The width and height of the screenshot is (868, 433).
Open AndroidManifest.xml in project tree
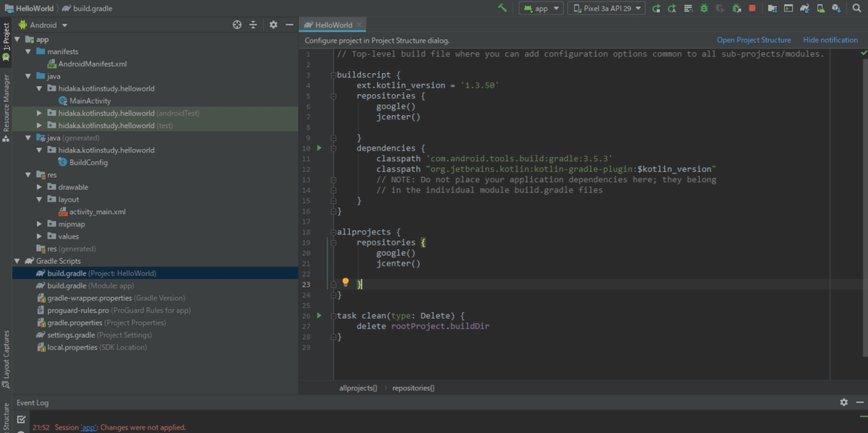tap(87, 64)
